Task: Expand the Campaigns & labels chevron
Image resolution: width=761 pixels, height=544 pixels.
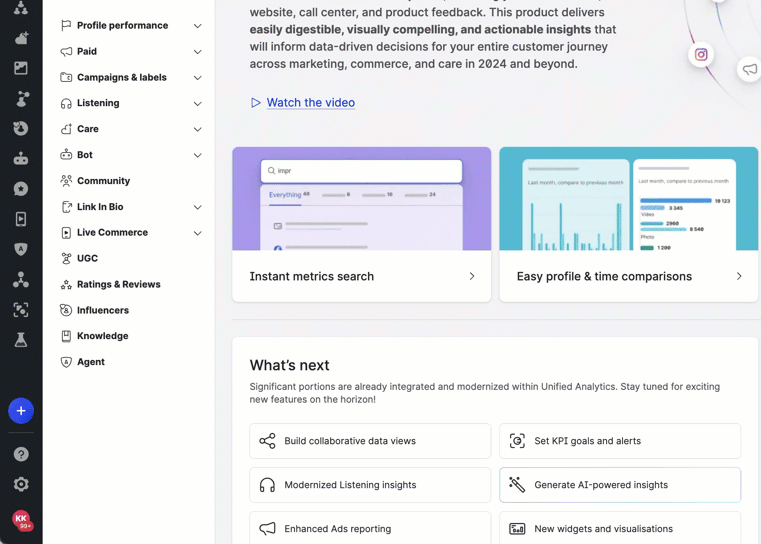Action: coord(197,78)
